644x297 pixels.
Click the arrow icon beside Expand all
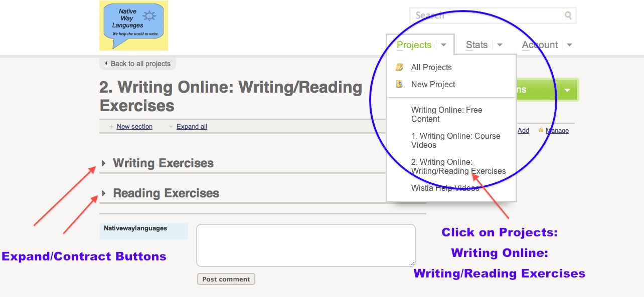click(171, 127)
